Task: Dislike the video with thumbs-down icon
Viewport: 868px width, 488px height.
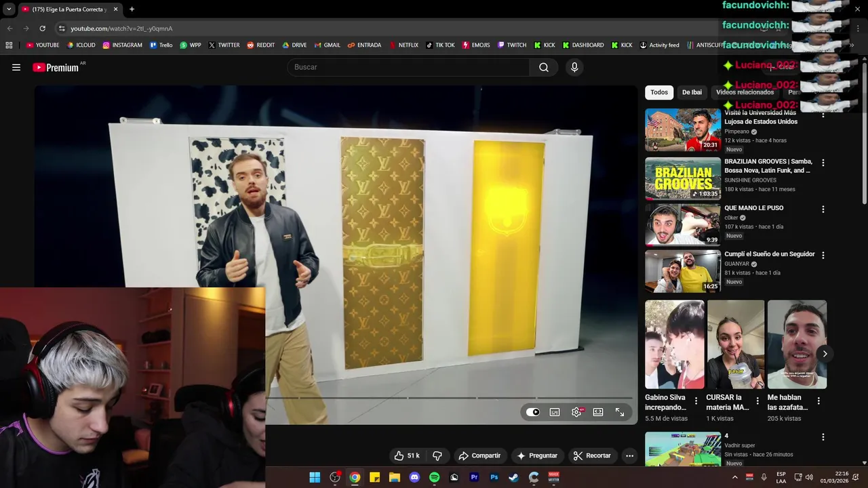Action: [x=437, y=455]
